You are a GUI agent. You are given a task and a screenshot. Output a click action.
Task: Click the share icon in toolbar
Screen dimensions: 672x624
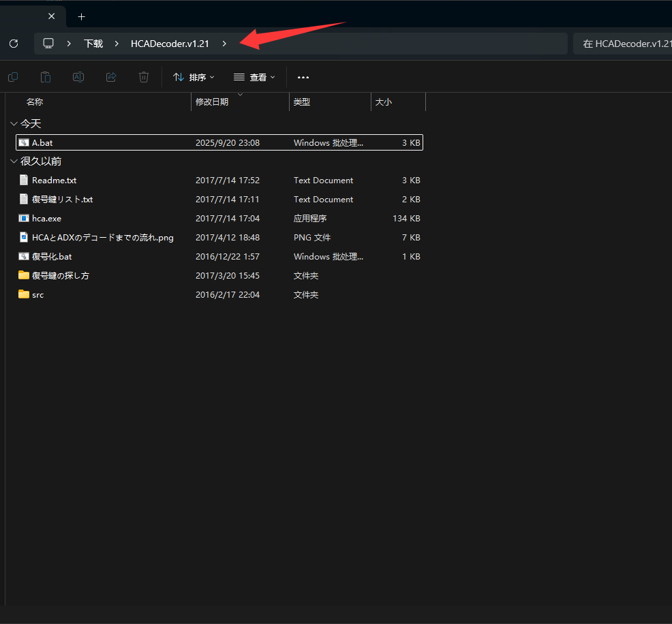(111, 77)
